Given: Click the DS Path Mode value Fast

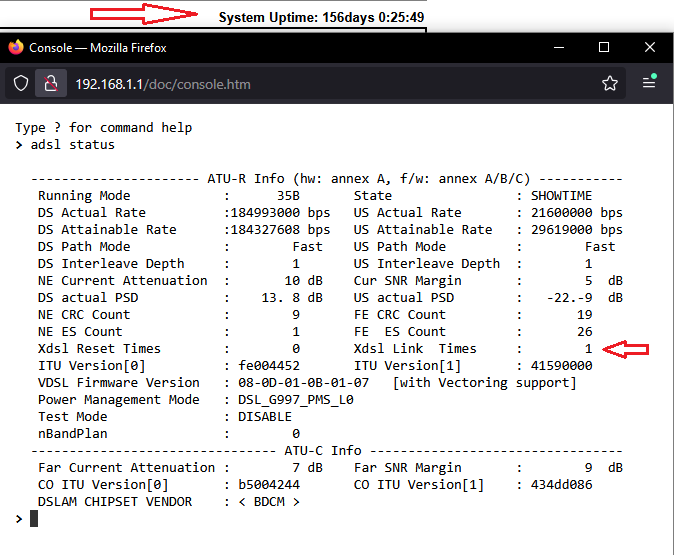Looking at the screenshot, I should point(307,247).
